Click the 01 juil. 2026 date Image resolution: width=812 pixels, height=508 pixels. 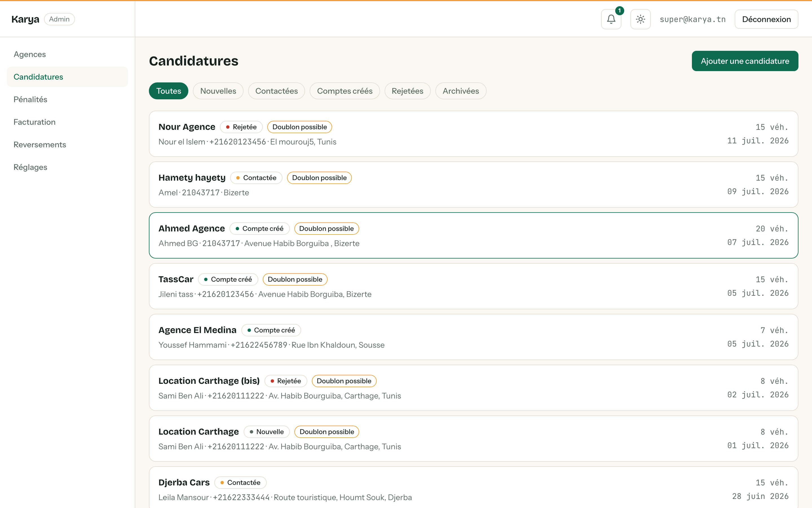click(x=758, y=446)
